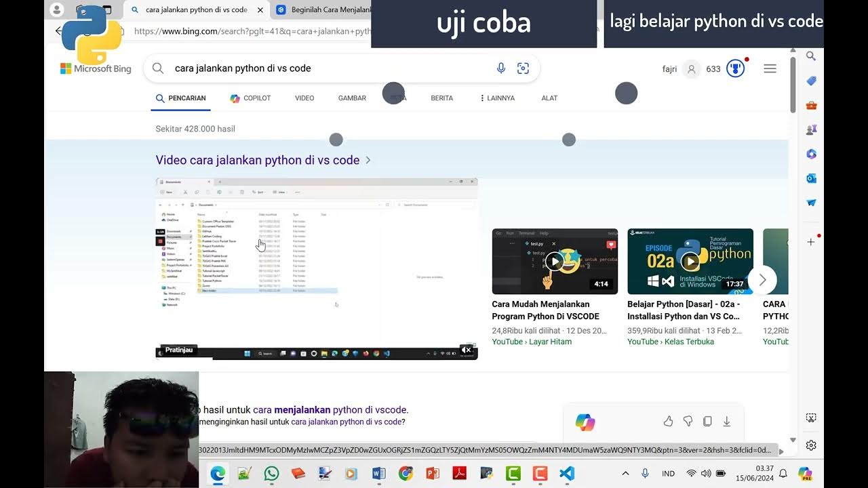Click sidebar screenshot capture icon
This screenshot has width=868, height=488.
[x=811, y=418]
